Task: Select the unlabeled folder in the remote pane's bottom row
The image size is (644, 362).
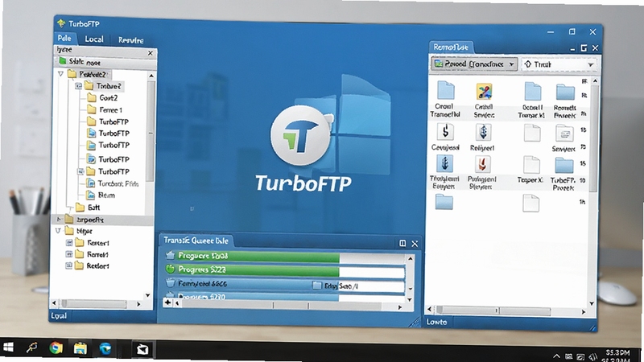Action: pyautogui.click(x=444, y=202)
